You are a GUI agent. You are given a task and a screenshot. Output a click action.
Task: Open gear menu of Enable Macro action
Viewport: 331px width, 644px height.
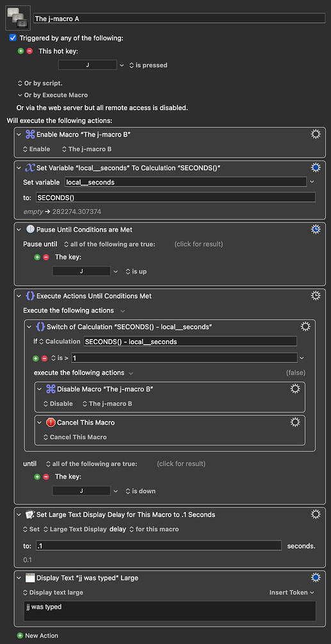316,135
